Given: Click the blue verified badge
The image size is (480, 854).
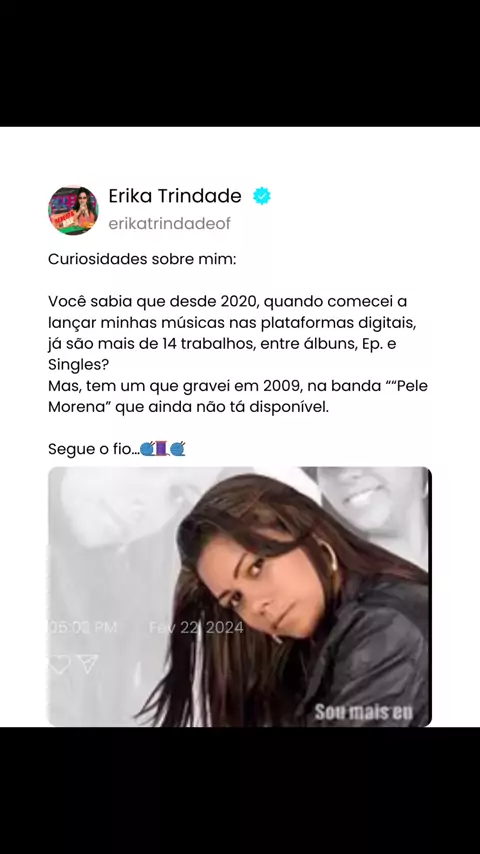Looking at the screenshot, I should [262, 196].
